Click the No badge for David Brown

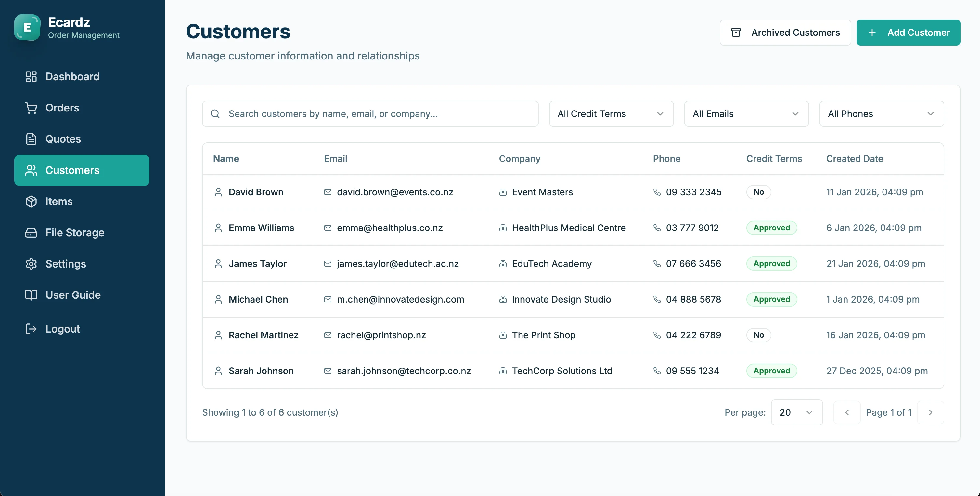(759, 192)
